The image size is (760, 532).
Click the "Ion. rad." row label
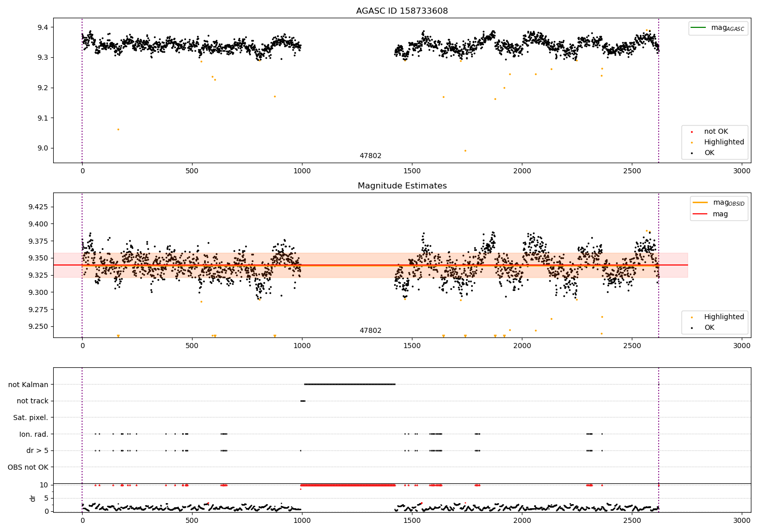[x=34, y=434]
